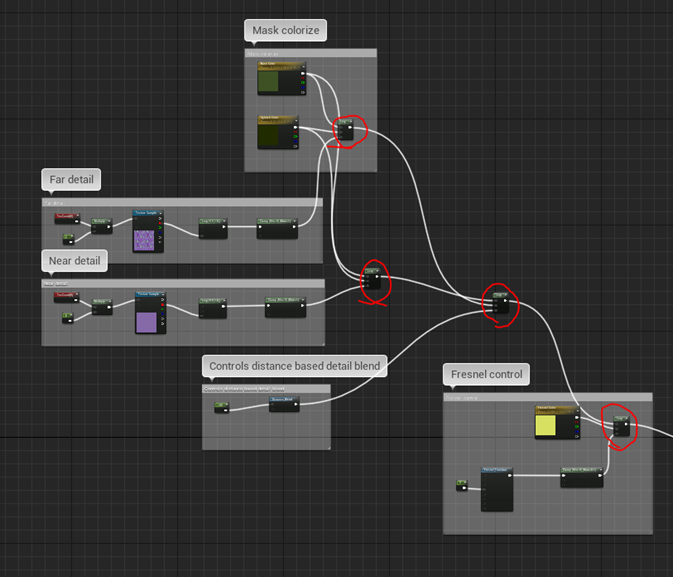The height and width of the screenshot is (577, 673).
Task: Collapse the Fresnel control Clamp node arrow
Action: 600,470
